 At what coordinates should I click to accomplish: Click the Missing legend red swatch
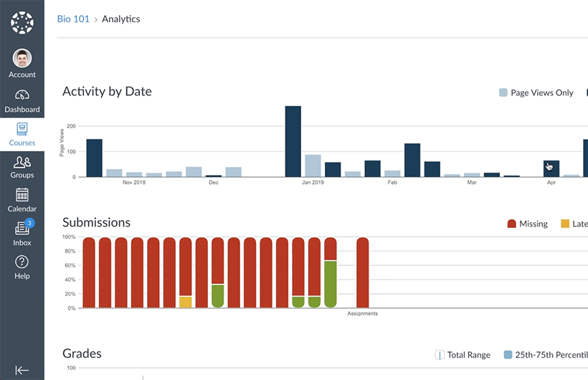[x=511, y=224]
